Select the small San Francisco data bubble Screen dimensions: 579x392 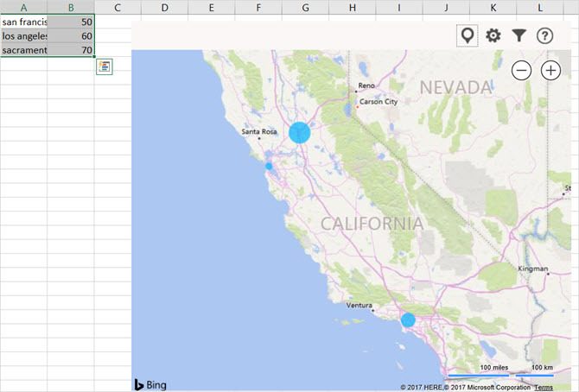point(269,166)
